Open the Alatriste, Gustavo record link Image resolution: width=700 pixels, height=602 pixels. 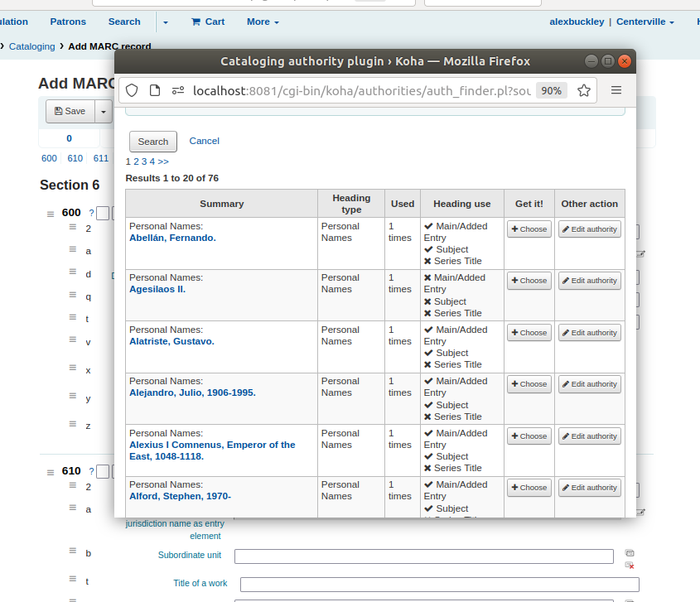pyautogui.click(x=171, y=341)
